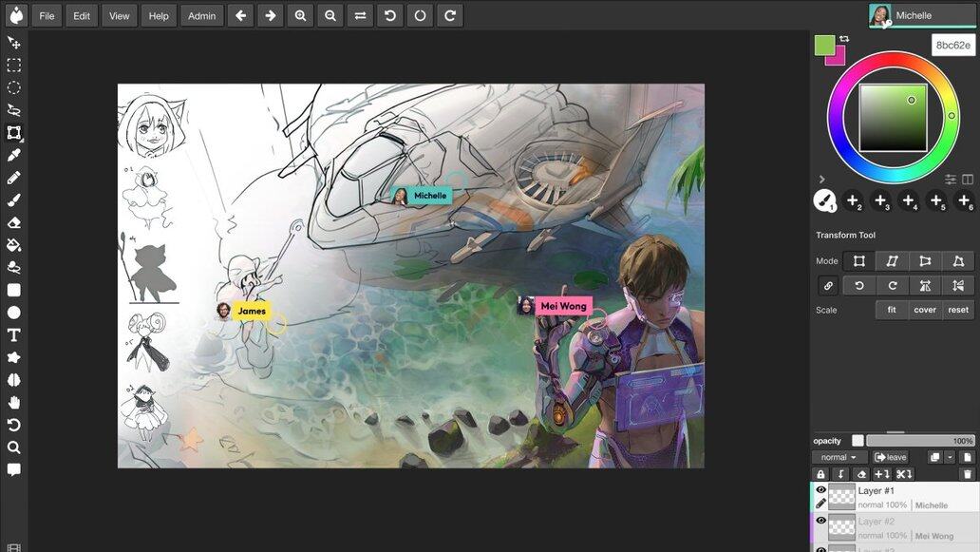Select the Brush tool in the left toolbar
980x552 pixels.
[x=13, y=200]
